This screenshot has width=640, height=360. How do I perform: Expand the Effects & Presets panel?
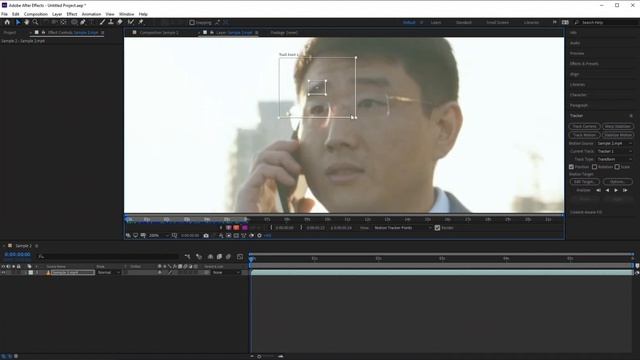584,64
